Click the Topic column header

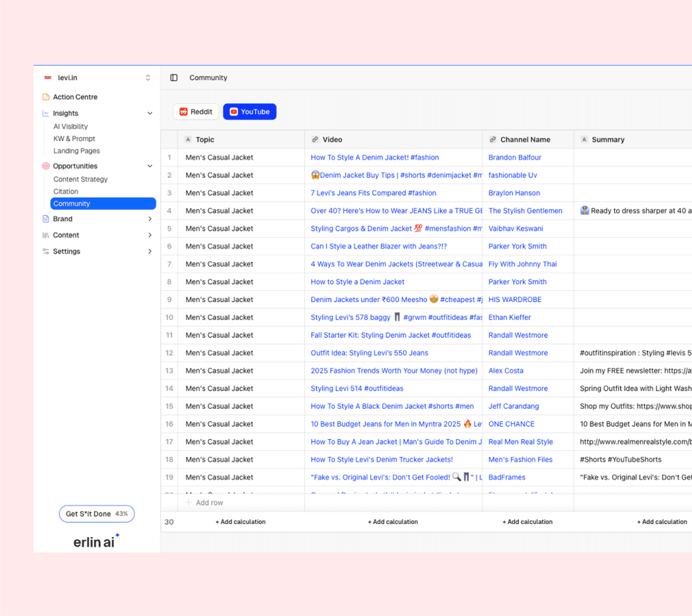pyautogui.click(x=241, y=139)
